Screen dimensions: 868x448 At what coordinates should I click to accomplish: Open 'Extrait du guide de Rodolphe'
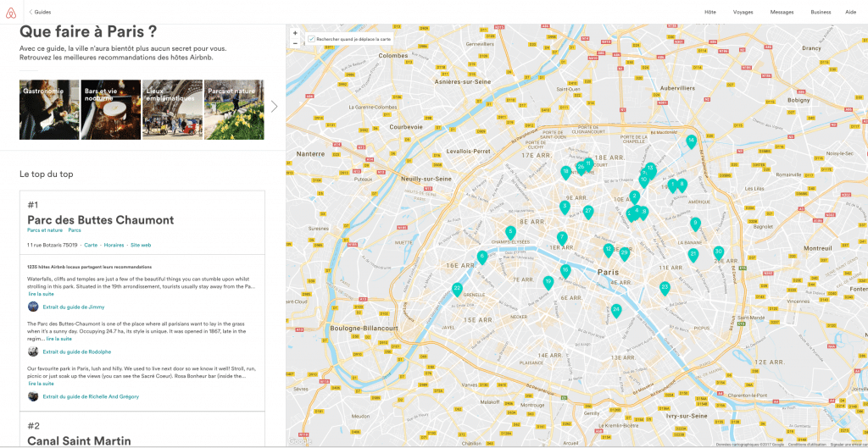tap(77, 351)
